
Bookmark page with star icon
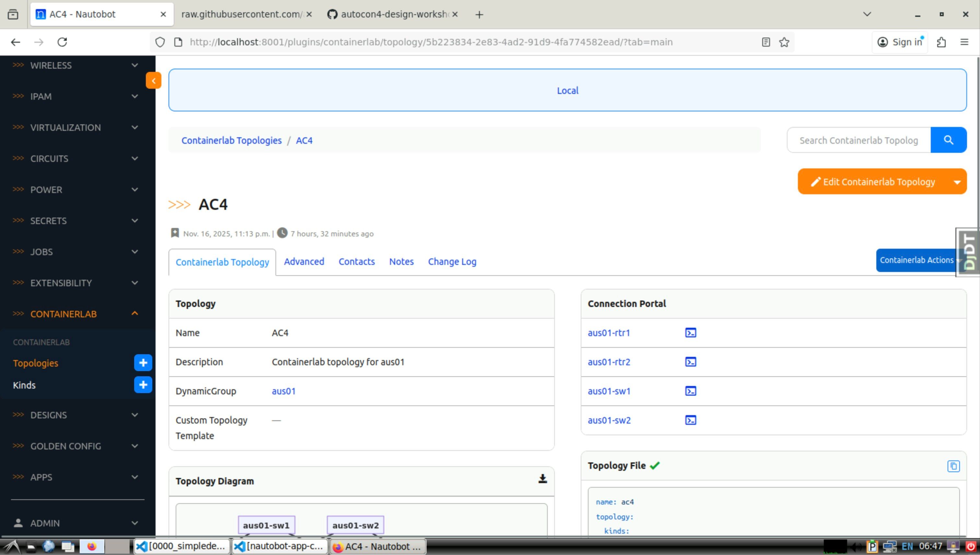(784, 42)
